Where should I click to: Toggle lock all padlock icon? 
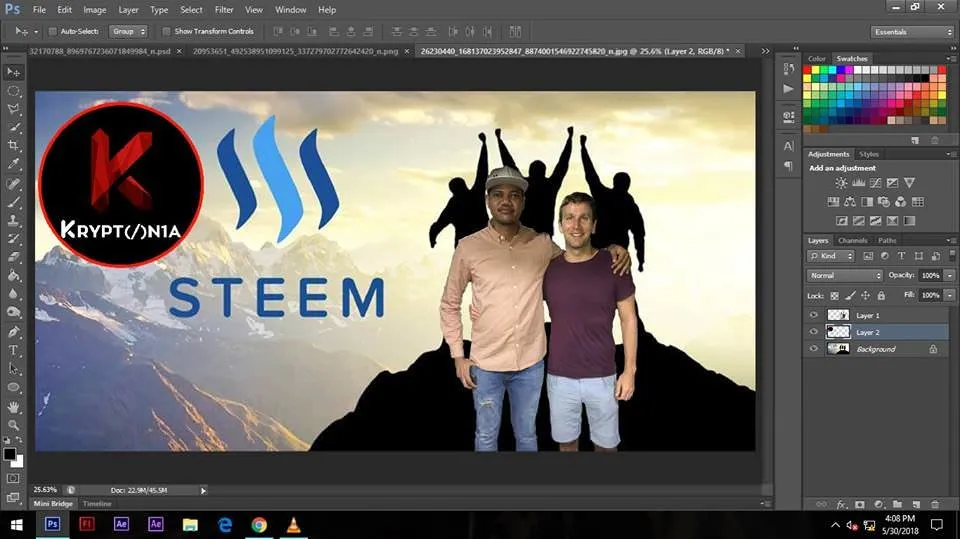pos(881,296)
